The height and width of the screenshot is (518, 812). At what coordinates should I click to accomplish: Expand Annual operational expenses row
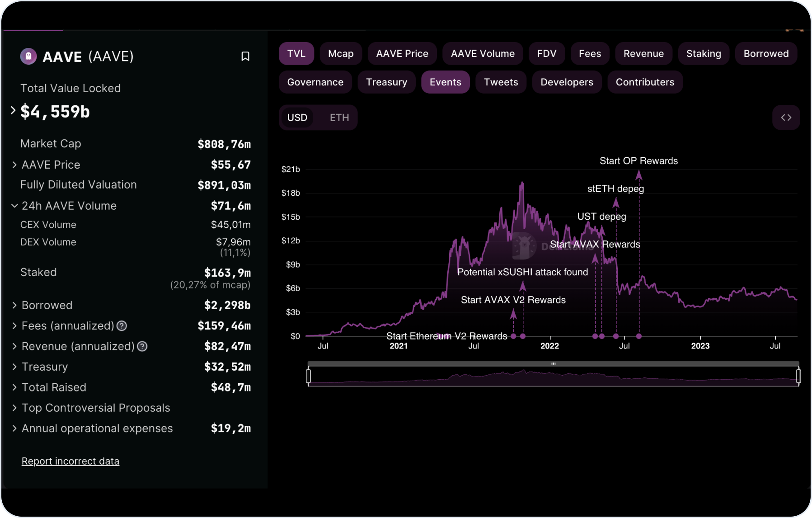tap(14, 429)
